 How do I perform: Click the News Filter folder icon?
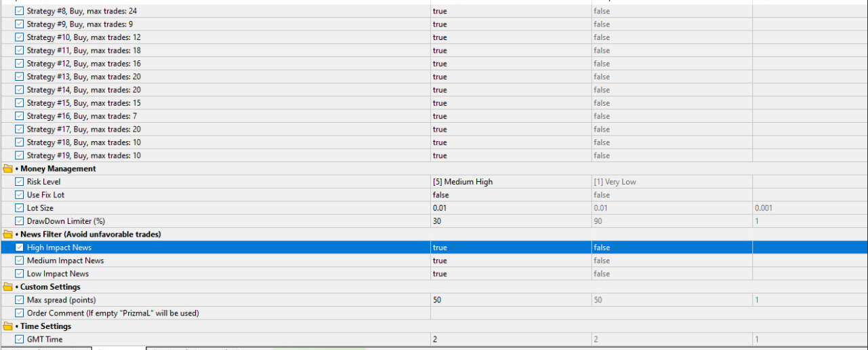(8, 235)
